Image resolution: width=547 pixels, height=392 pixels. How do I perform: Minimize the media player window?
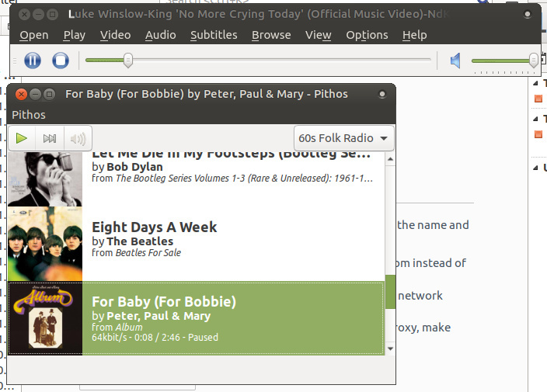(38, 14)
